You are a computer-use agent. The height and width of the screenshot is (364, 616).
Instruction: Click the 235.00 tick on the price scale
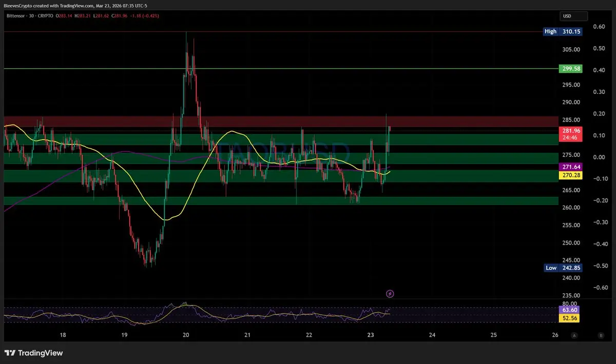pos(571,296)
